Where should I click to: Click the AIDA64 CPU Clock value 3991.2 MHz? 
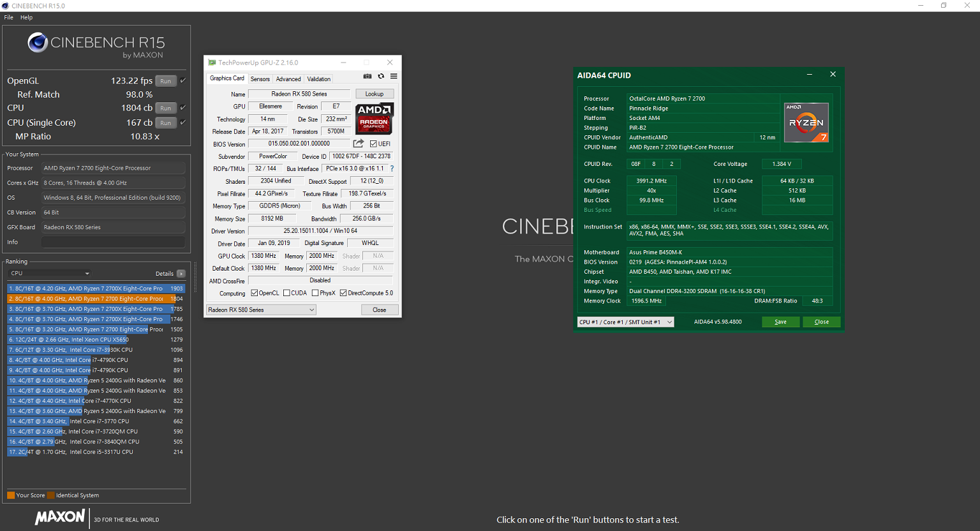point(651,181)
